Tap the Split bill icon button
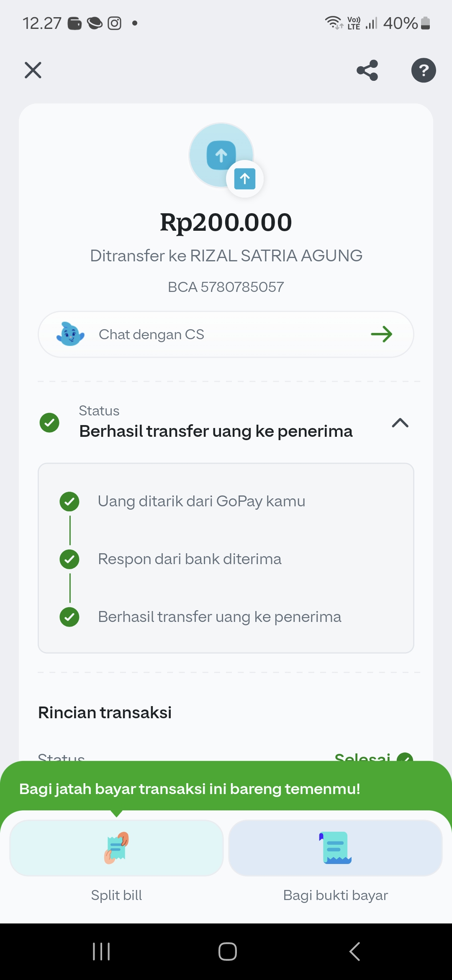Screen dimensions: 452x980 click(116, 848)
